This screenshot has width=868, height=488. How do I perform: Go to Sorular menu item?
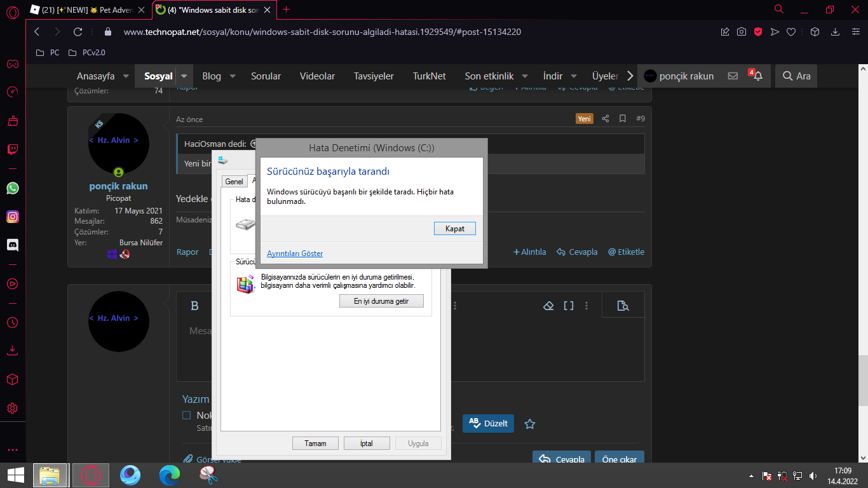coord(266,76)
